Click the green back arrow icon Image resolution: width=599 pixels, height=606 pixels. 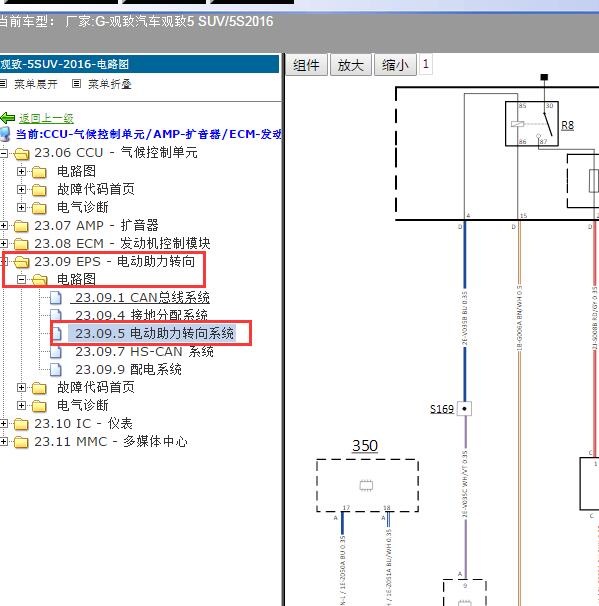coord(8,117)
